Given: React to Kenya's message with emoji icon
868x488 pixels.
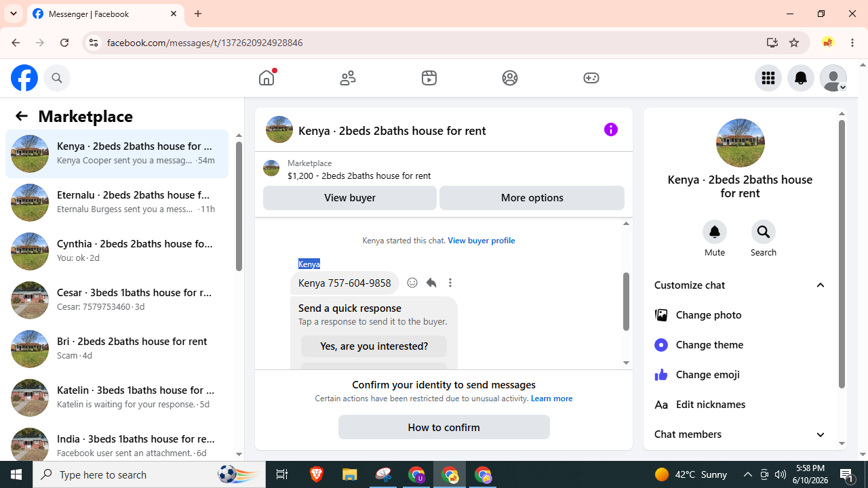Looking at the screenshot, I should pos(412,283).
